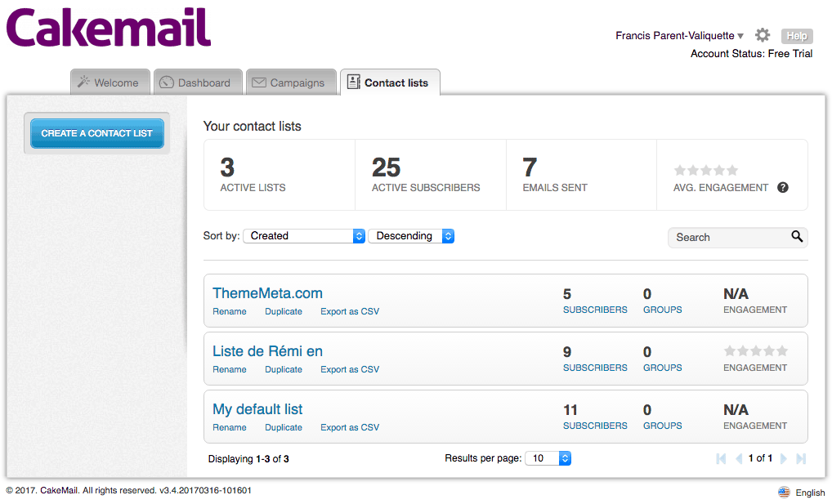Image resolution: width=832 pixels, height=504 pixels.
Task: View Liste de Rémi en groups
Action: [x=663, y=359]
